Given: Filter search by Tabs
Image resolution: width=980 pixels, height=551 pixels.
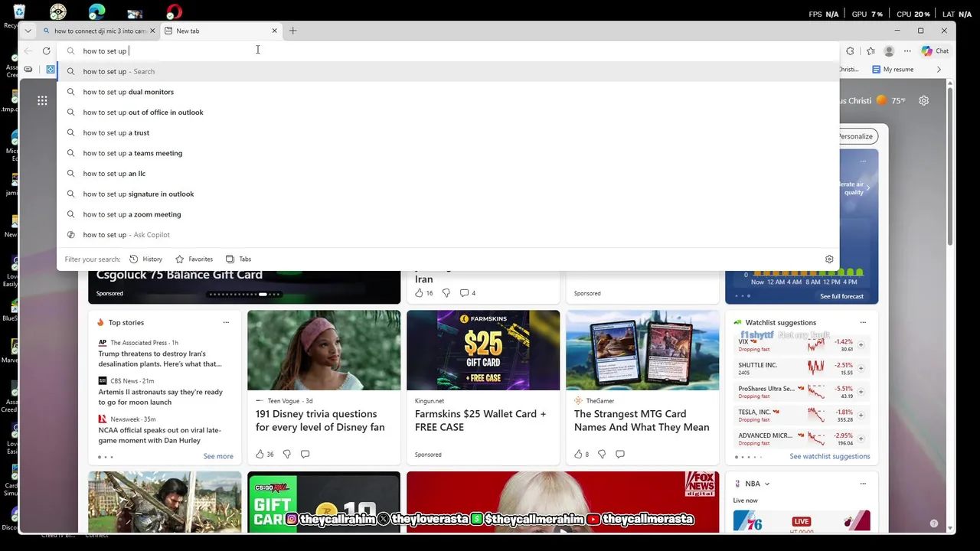Looking at the screenshot, I should [238, 259].
